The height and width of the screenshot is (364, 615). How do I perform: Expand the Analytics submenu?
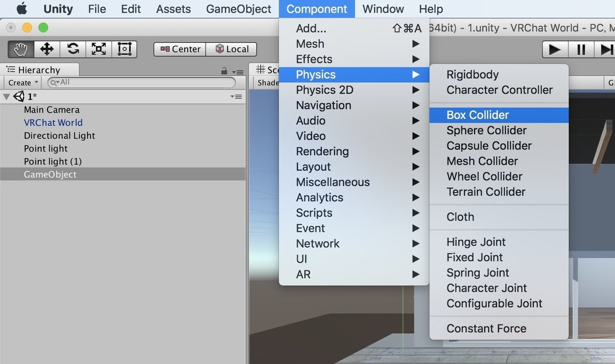pyautogui.click(x=354, y=198)
